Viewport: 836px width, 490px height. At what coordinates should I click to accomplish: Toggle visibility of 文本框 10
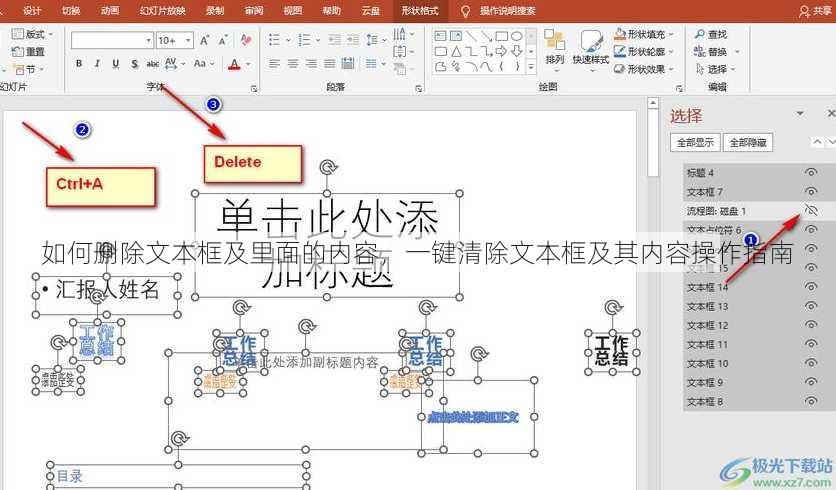coord(811,363)
